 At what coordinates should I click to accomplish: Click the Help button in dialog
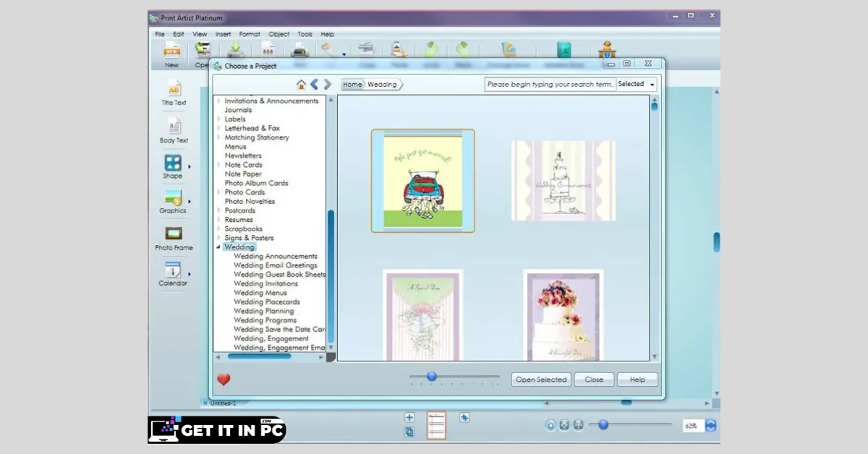point(637,380)
